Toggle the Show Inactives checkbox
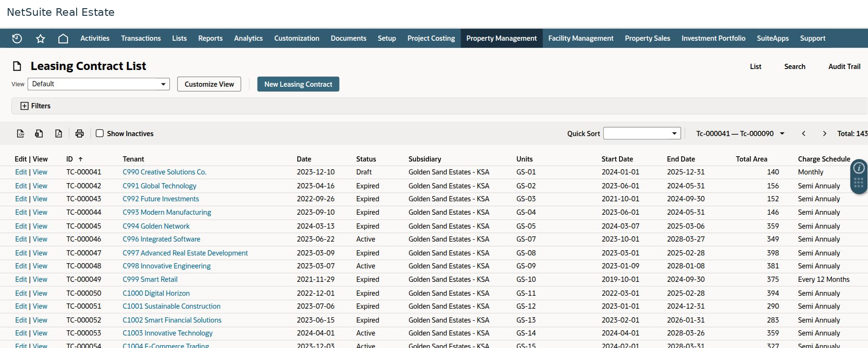 pyautogui.click(x=100, y=133)
